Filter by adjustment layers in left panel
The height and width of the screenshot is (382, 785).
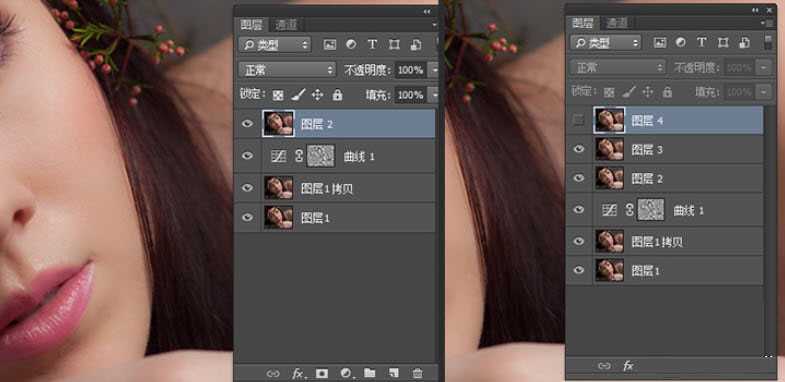click(x=351, y=44)
